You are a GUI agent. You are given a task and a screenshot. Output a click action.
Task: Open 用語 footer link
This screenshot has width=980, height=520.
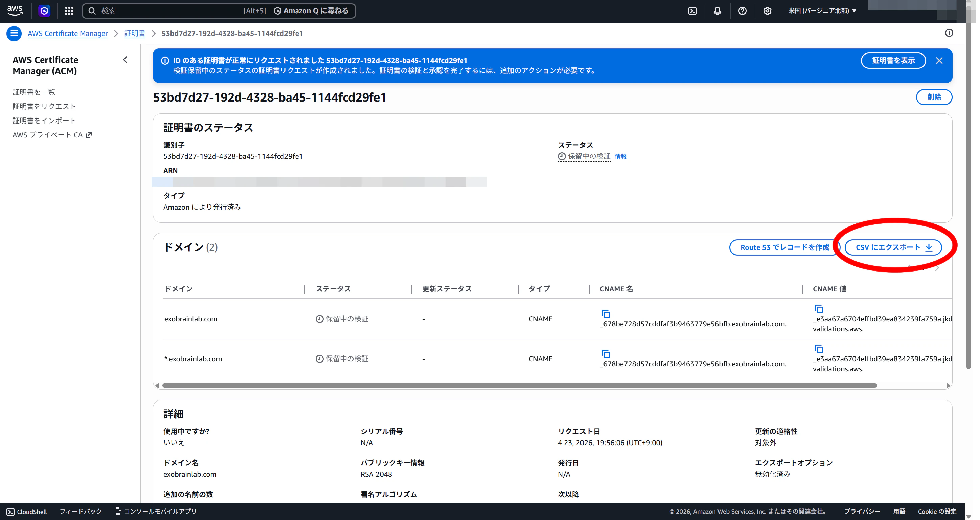click(899, 511)
